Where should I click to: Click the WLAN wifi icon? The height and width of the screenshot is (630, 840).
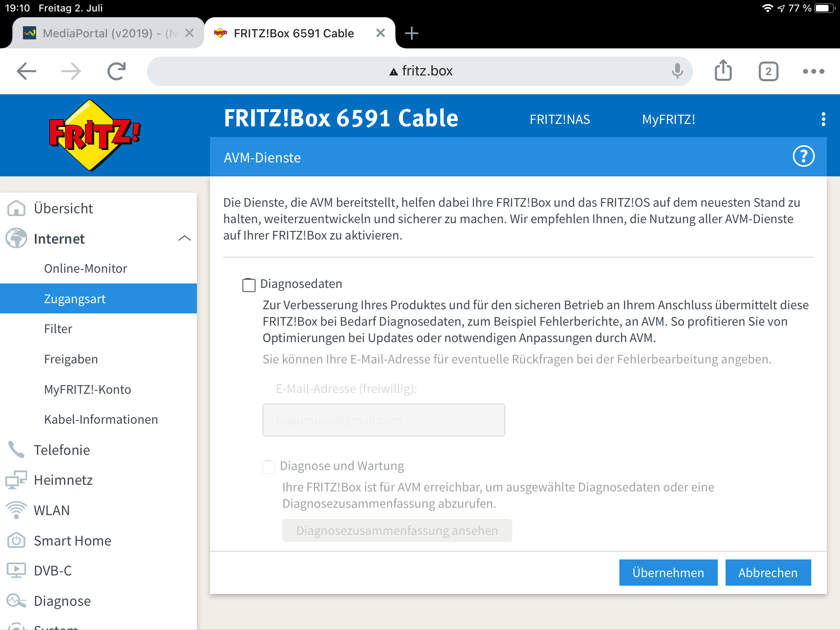16,510
